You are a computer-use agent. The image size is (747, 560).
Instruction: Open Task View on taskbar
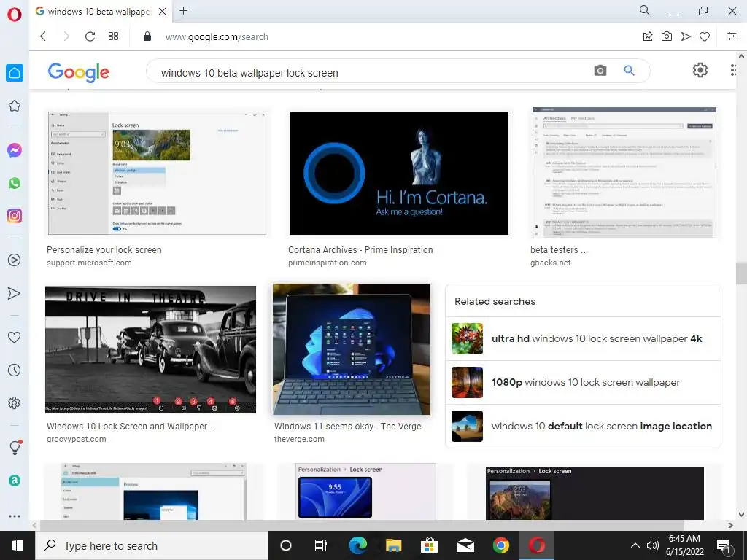pyautogui.click(x=321, y=545)
